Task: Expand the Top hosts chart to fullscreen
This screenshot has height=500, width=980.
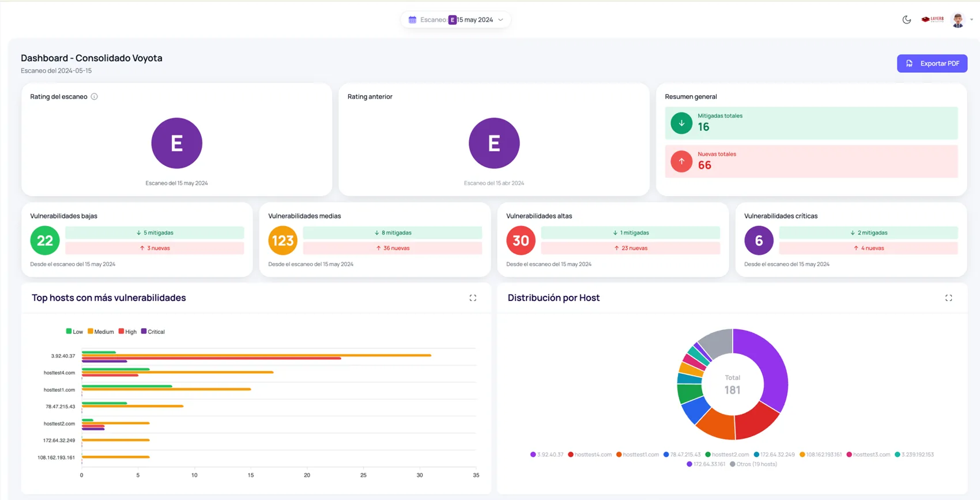Action: (x=473, y=298)
